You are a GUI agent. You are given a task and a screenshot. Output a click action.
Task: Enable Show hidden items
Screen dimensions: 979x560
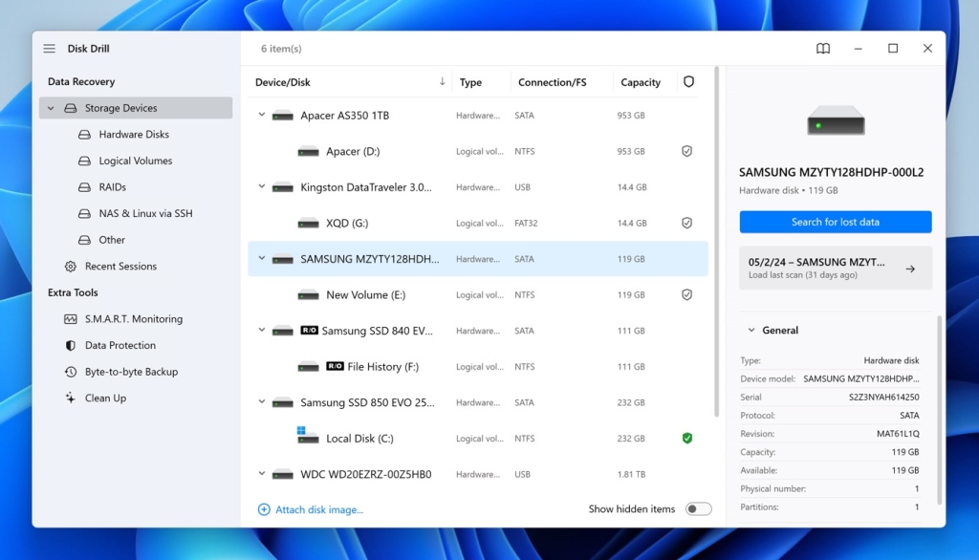point(697,509)
